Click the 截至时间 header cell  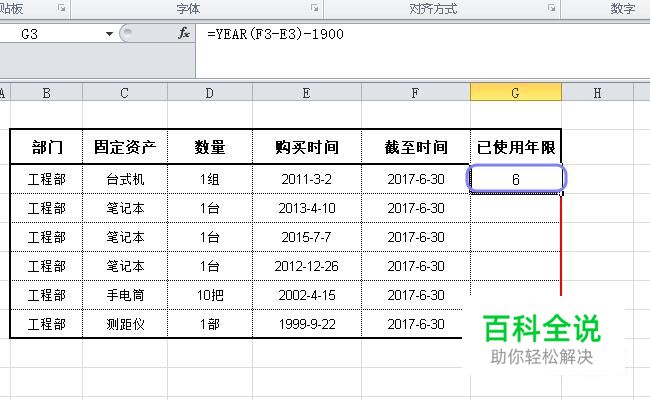(416, 147)
